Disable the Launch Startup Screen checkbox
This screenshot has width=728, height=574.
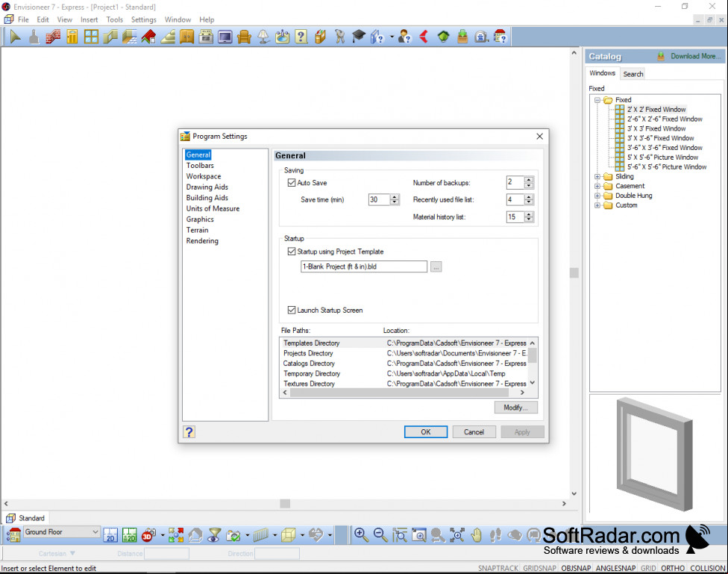(x=292, y=310)
